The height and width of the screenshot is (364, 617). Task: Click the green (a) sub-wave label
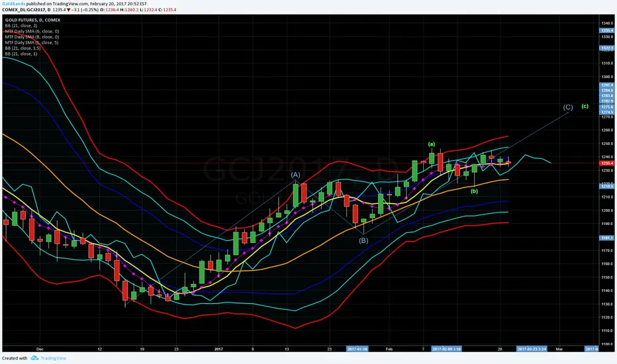[x=432, y=144]
